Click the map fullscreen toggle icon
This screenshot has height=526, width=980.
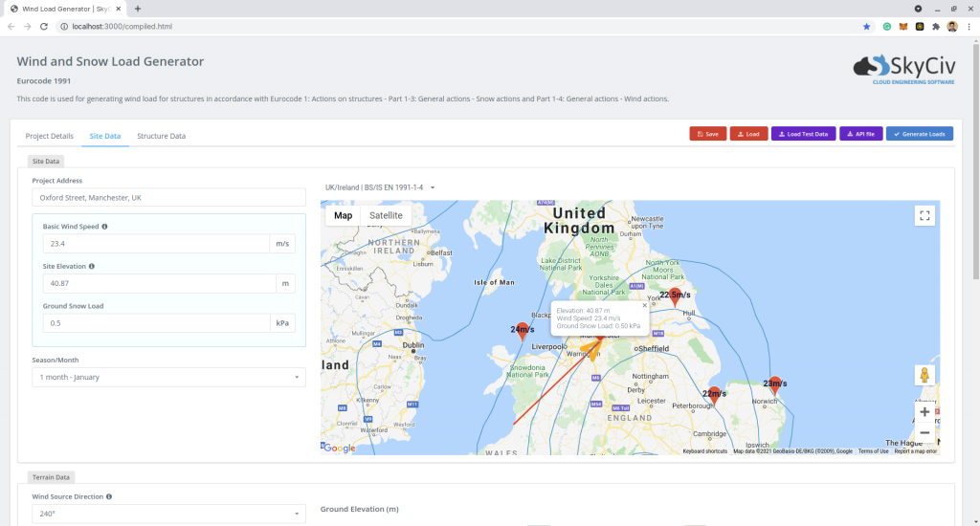point(924,215)
